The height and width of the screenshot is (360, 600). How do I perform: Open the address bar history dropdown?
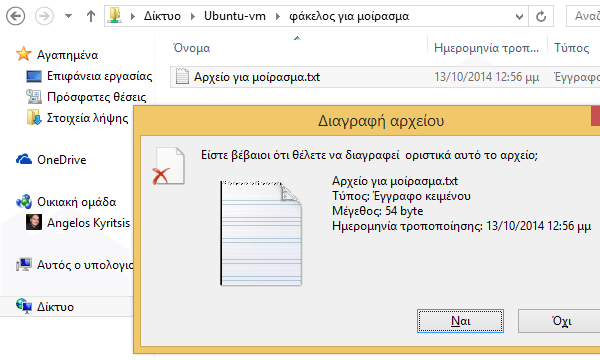[x=519, y=16]
